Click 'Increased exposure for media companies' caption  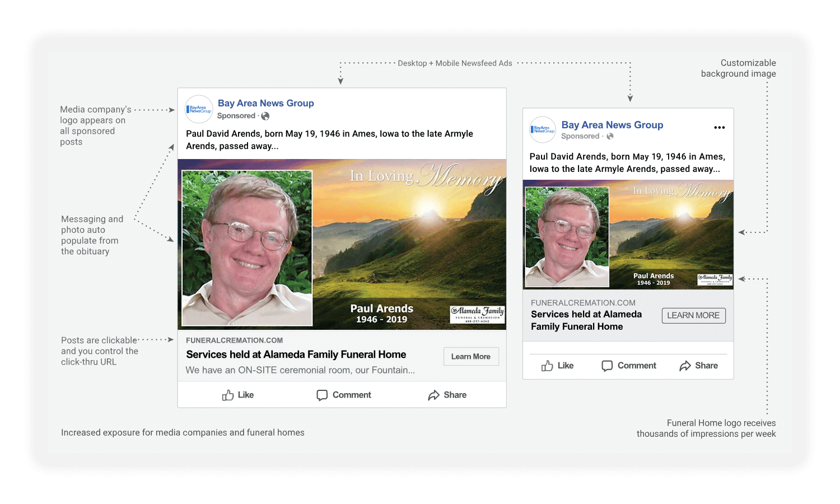tap(183, 432)
